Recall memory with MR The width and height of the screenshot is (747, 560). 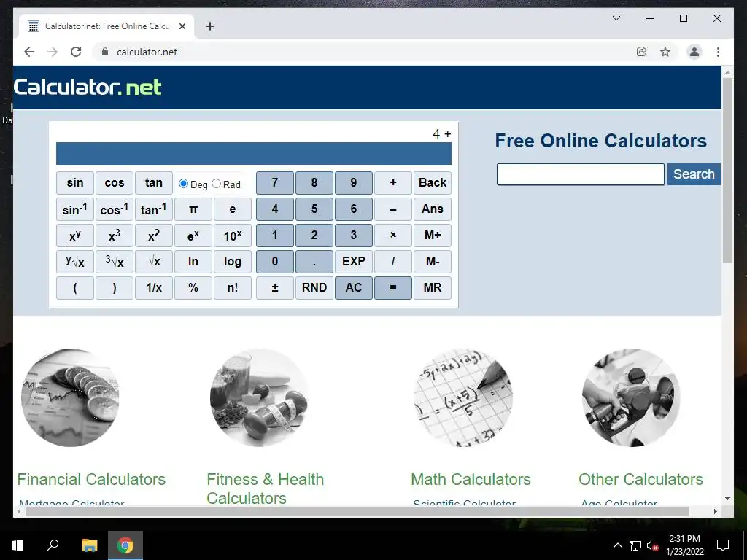(433, 287)
